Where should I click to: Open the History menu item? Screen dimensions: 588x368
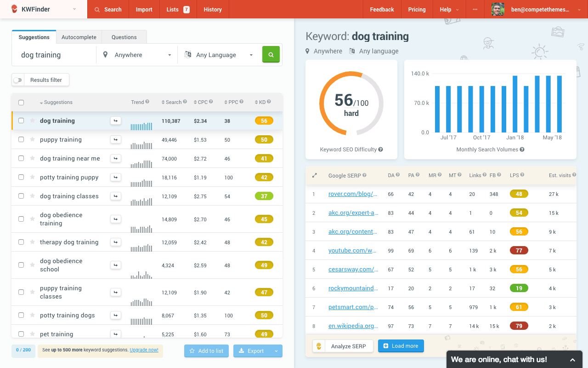[x=212, y=10]
